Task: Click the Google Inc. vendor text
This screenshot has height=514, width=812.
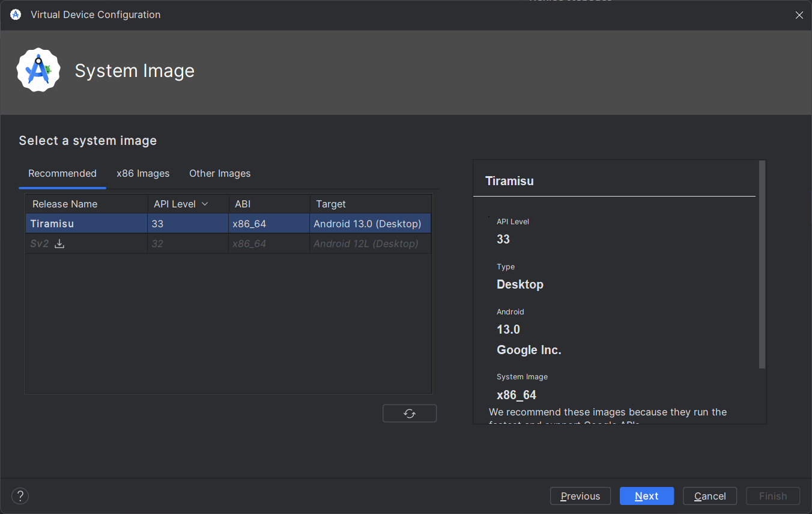Action: (x=529, y=350)
